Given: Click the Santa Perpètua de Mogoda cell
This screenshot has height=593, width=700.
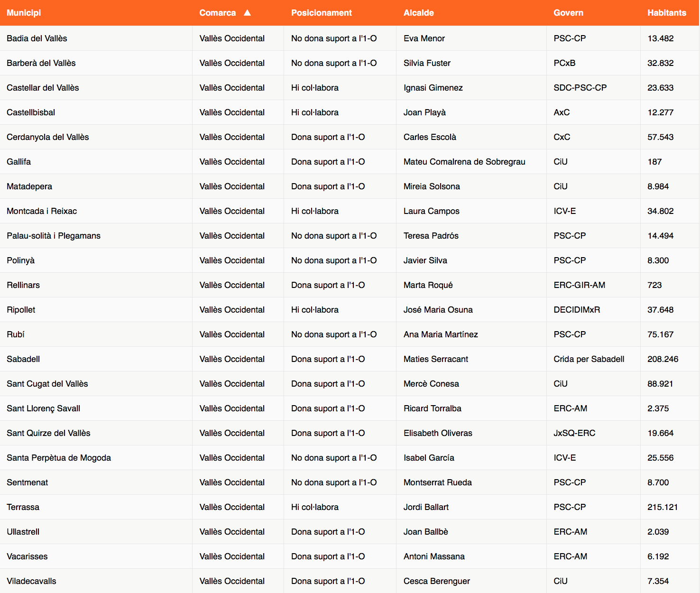Looking at the screenshot, I should 59,458.
